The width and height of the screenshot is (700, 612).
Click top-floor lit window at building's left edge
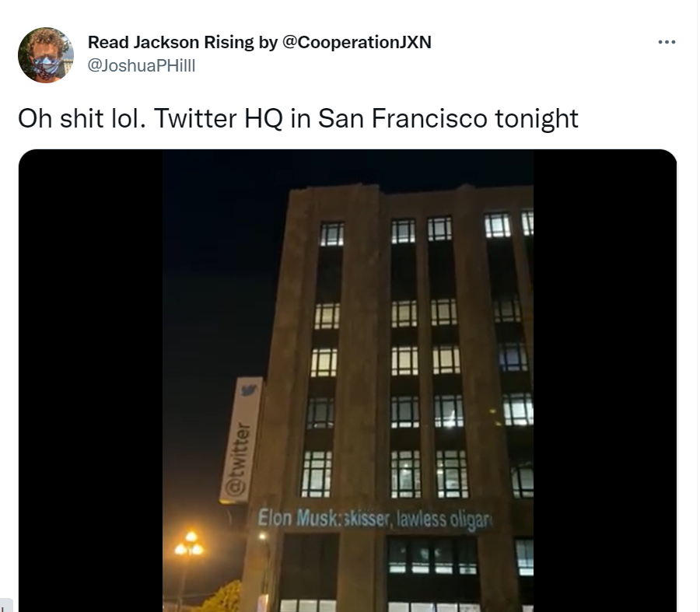click(x=331, y=234)
